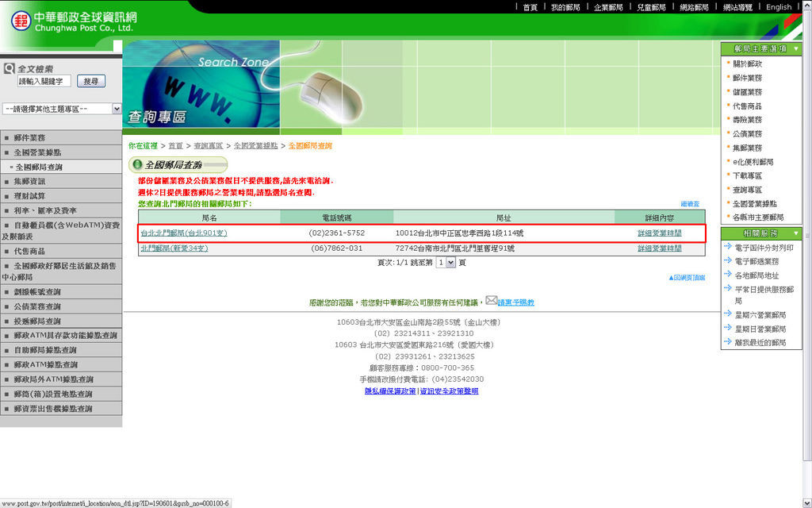Open the page number dropdown showing 1
This screenshot has width=812, height=508.
pyautogui.click(x=446, y=262)
